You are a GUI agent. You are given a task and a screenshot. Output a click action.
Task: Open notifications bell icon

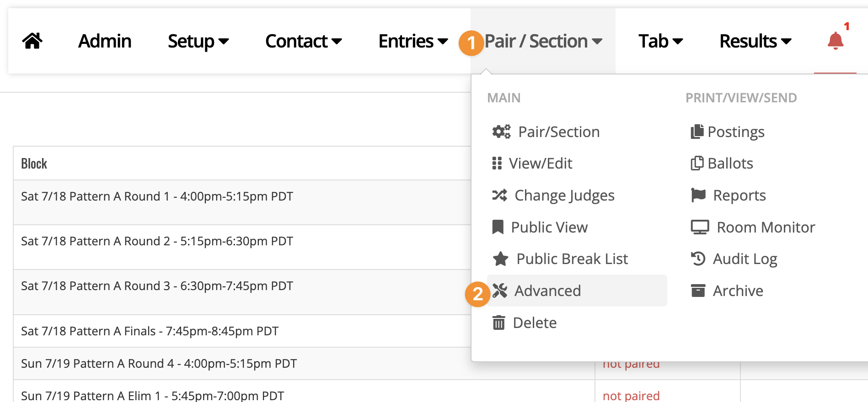pos(835,41)
